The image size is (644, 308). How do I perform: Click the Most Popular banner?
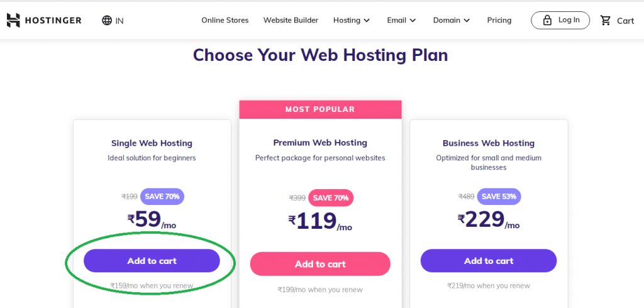[x=320, y=109]
